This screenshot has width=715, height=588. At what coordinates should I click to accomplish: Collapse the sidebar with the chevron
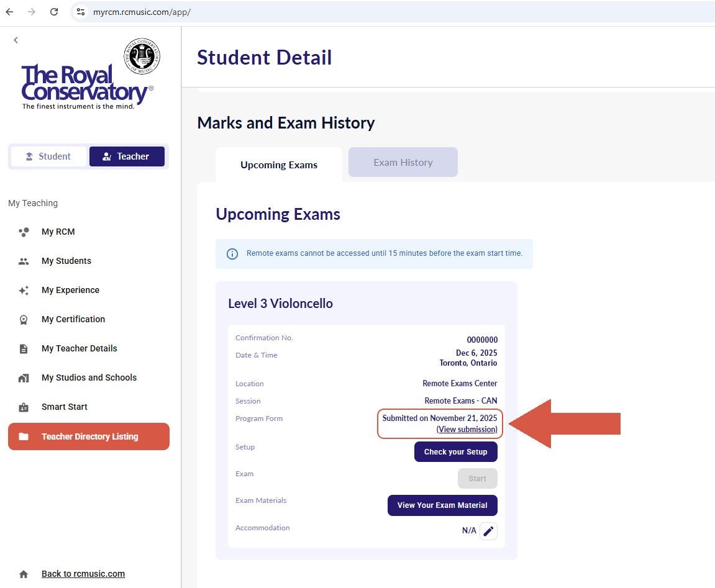pos(16,40)
